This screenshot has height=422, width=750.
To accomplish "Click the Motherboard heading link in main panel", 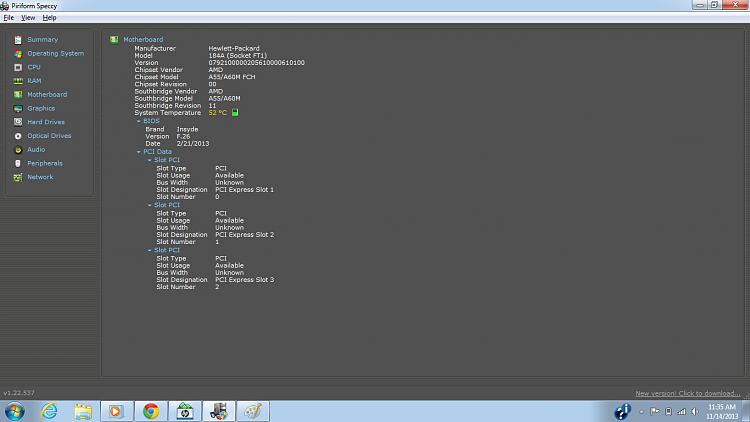I will pos(143,40).
